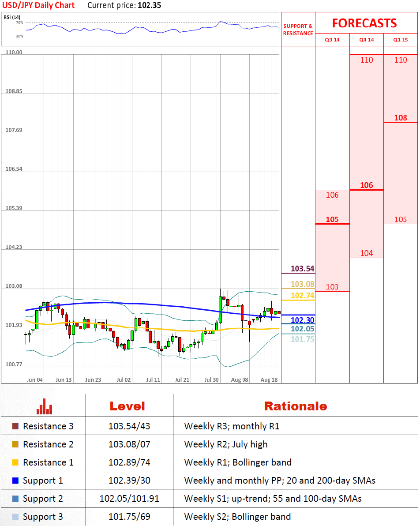Click the FORECASTS heading
420x526 pixels.
(364, 23)
